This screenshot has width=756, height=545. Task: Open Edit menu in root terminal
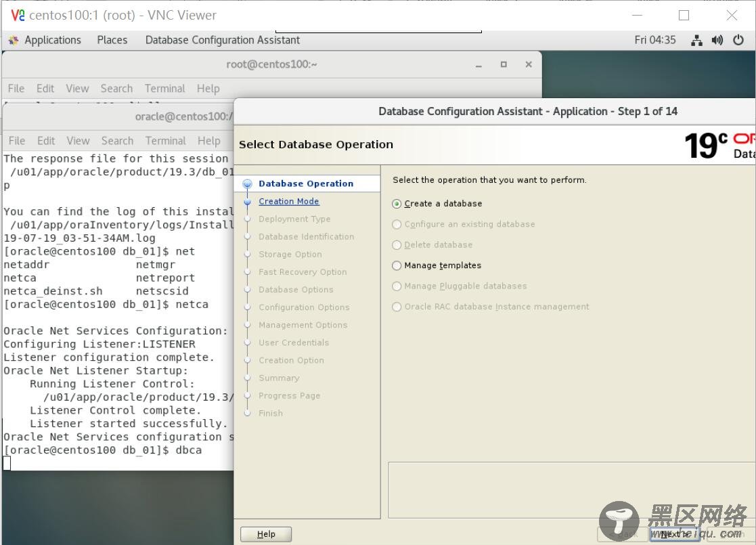point(45,89)
